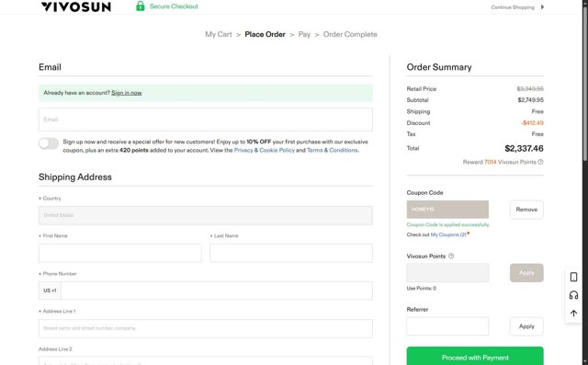588x365 pixels.
Task: Go to My Cart step
Action: [x=219, y=34]
